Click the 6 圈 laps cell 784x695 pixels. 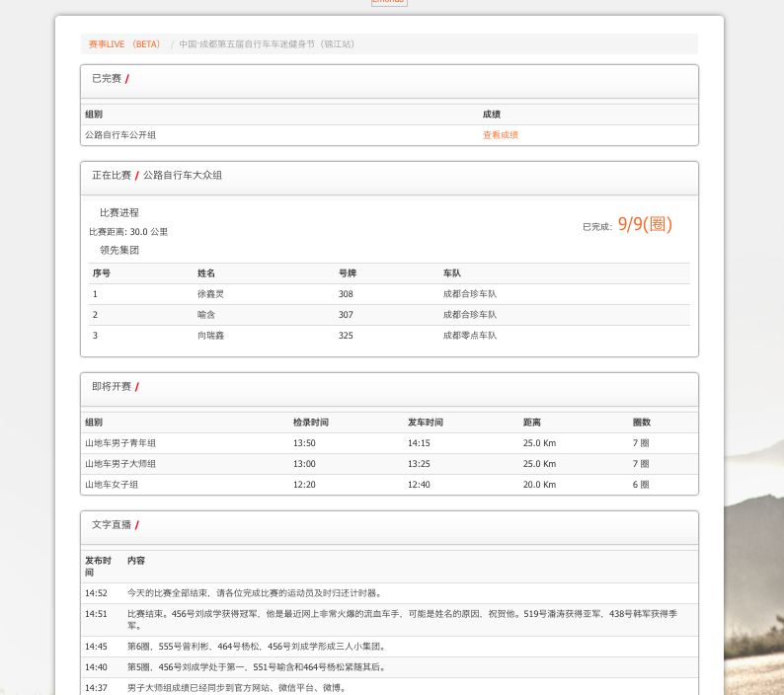tap(641, 485)
